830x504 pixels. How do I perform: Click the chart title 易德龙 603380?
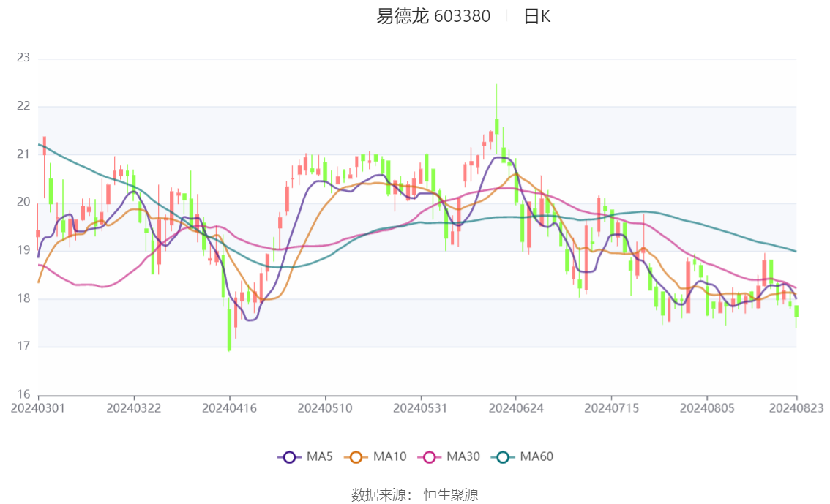tap(433, 16)
